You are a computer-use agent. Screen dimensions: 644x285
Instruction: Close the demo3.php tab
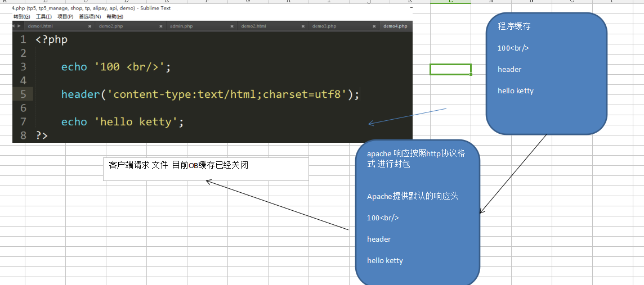click(374, 26)
